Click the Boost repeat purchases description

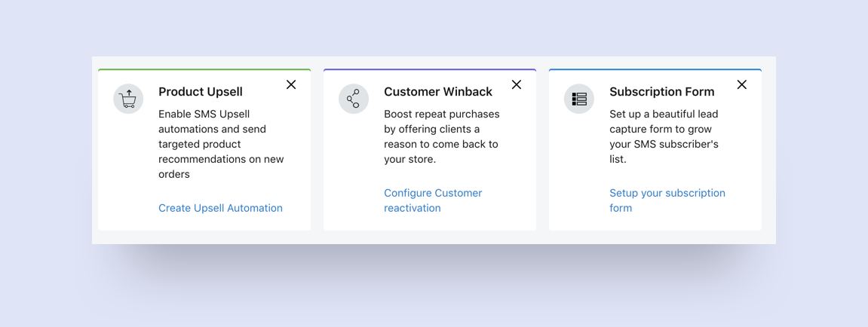(x=442, y=136)
